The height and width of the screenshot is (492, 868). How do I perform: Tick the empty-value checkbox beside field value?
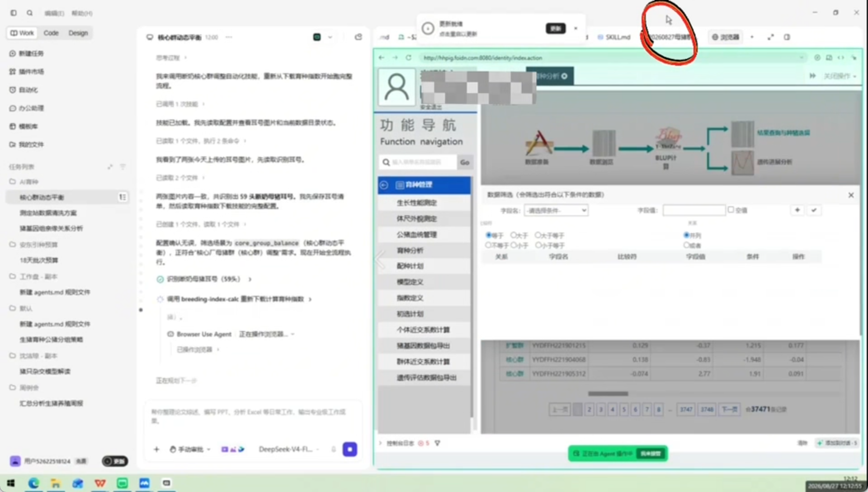point(731,209)
